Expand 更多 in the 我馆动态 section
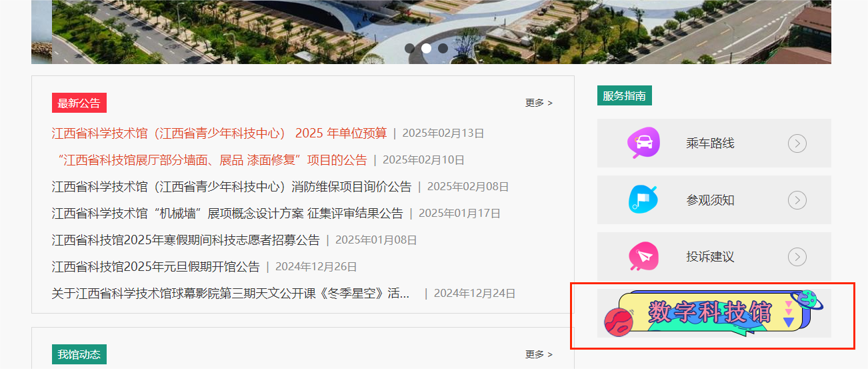The height and width of the screenshot is (369, 868). click(539, 354)
